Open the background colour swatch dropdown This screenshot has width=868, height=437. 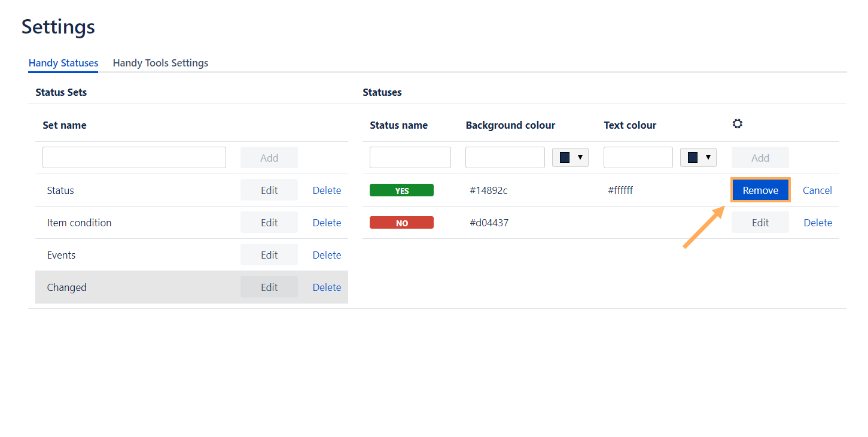(569, 157)
